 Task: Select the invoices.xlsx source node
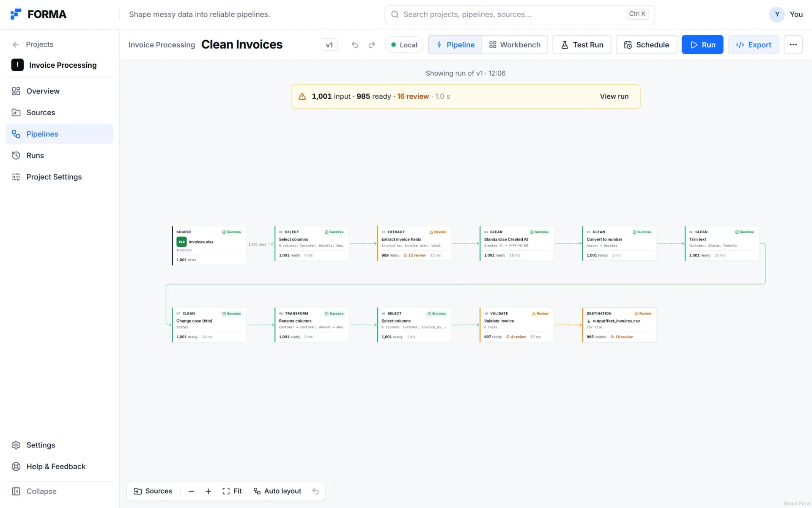pos(209,246)
